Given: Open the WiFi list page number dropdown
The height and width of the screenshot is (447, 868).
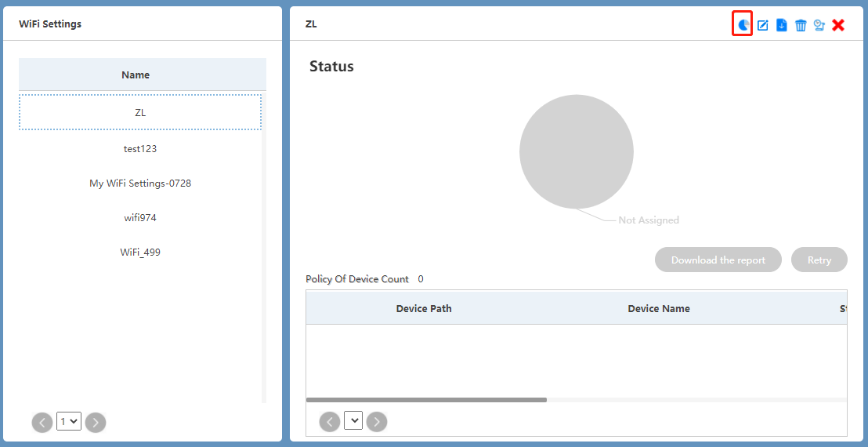Looking at the screenshot, I should click(x=69, y=422).
